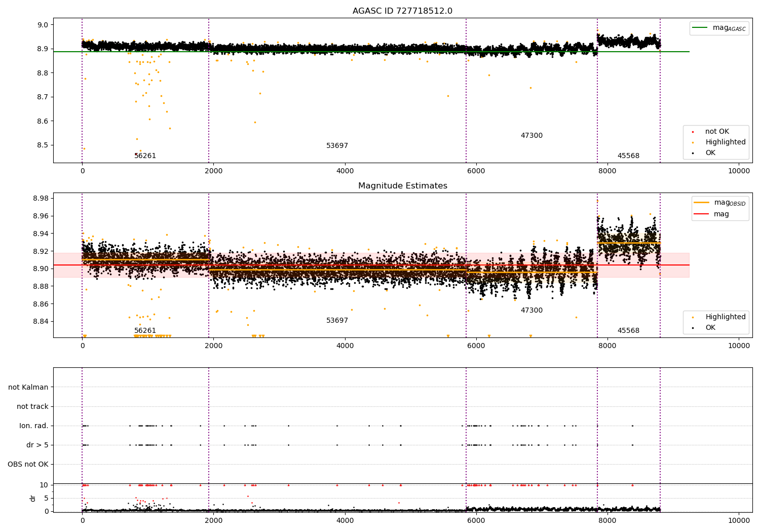
Task: Click x-axis tick 6000 under the dr plot
Action: point(476,520)
